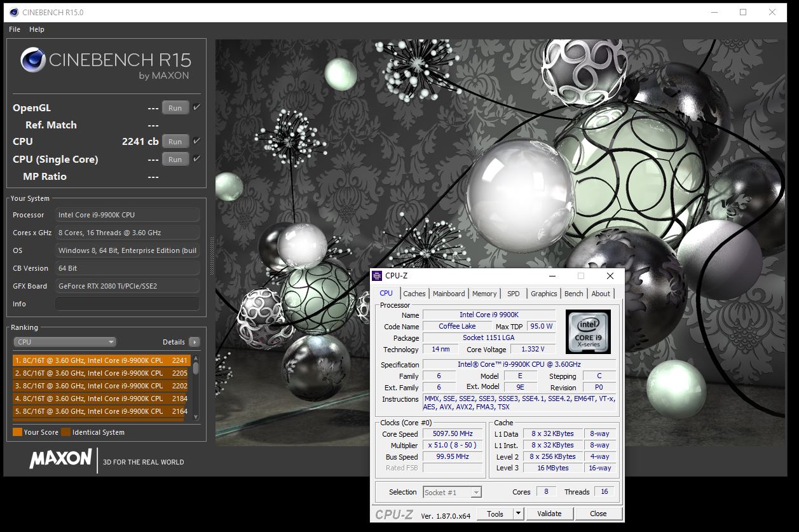
Task: Click the Validate button
Action: pos(549,514)
